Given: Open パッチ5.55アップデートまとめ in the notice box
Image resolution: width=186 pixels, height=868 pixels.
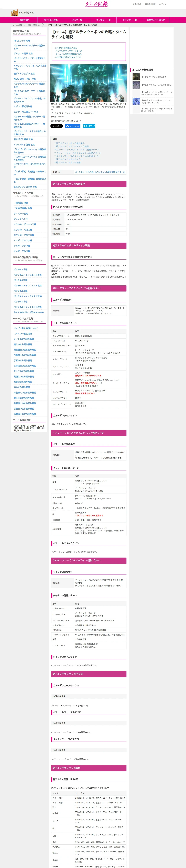Looking at the screenshot, I should pos(69,51).
